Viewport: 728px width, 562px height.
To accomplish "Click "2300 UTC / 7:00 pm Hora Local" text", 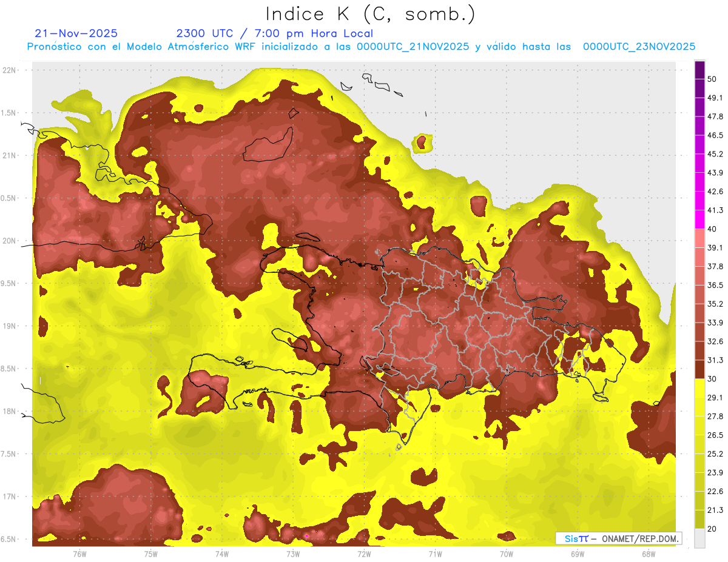I will [x=274, y=33].
